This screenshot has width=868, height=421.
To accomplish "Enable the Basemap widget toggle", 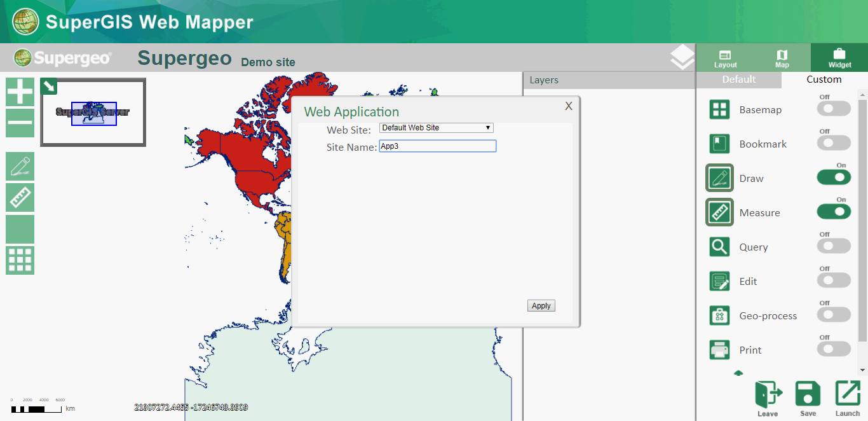I will click(x=834, y=109).
